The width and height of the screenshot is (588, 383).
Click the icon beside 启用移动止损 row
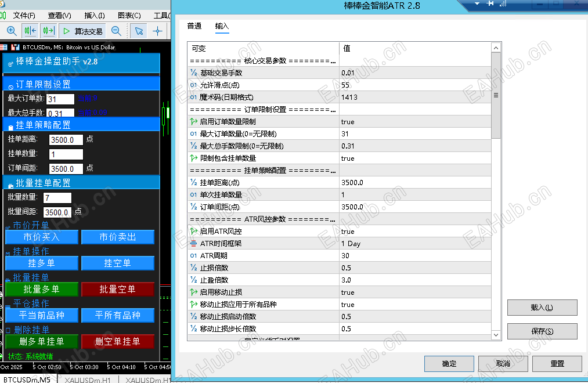point(193,292)
